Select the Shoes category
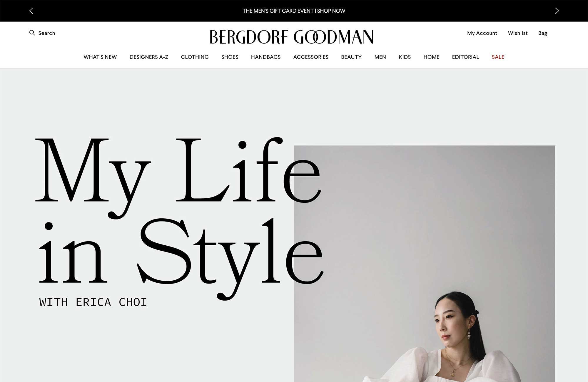588x382 pixels. coord(230,57)
